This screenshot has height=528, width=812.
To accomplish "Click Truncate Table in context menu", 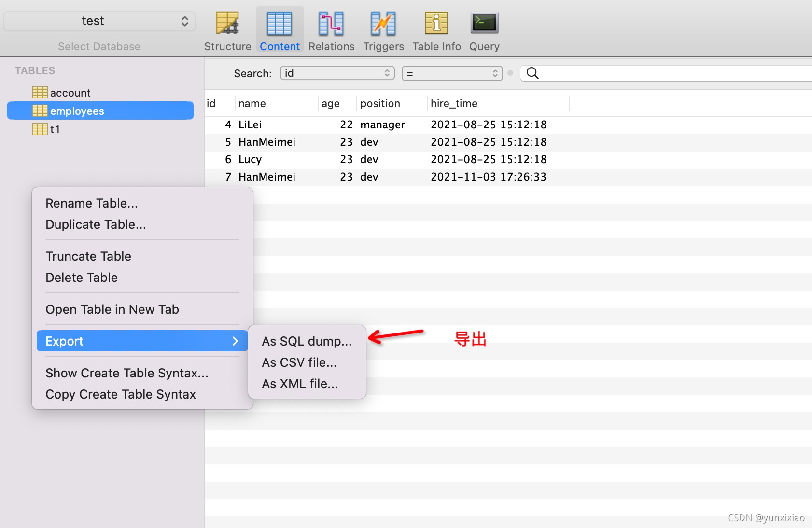I will tap(88, 256).
